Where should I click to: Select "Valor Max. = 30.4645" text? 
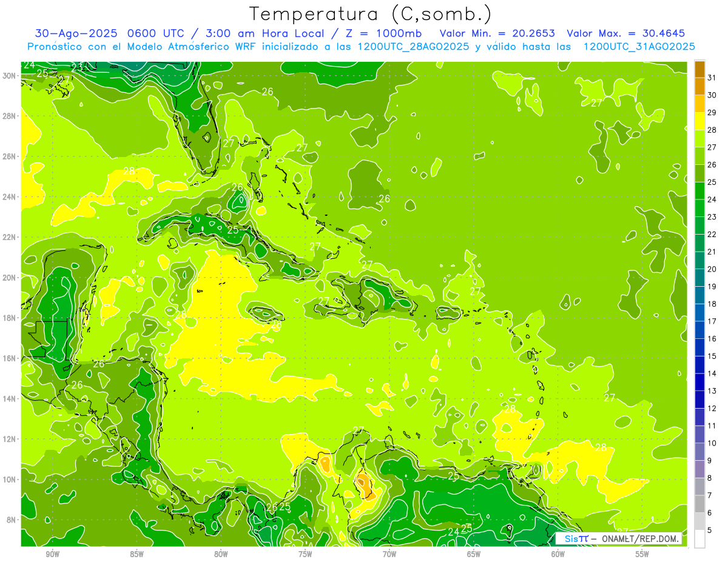coord(625,33)
